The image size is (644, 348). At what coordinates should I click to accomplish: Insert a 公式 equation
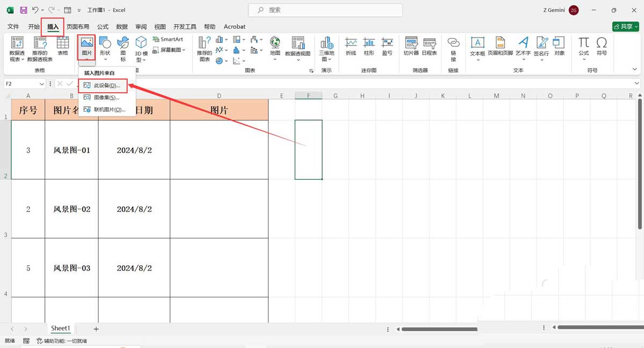click(x=584, y=48)
